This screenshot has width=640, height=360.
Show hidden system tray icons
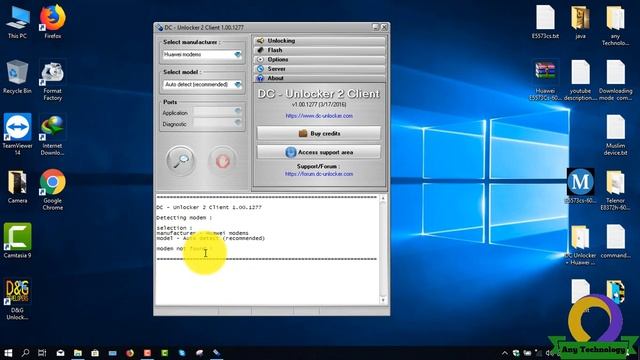point(505,353)
